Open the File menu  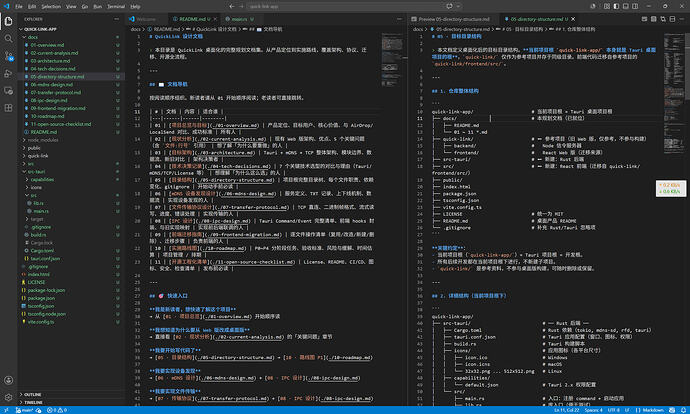[x=19, y=7]
